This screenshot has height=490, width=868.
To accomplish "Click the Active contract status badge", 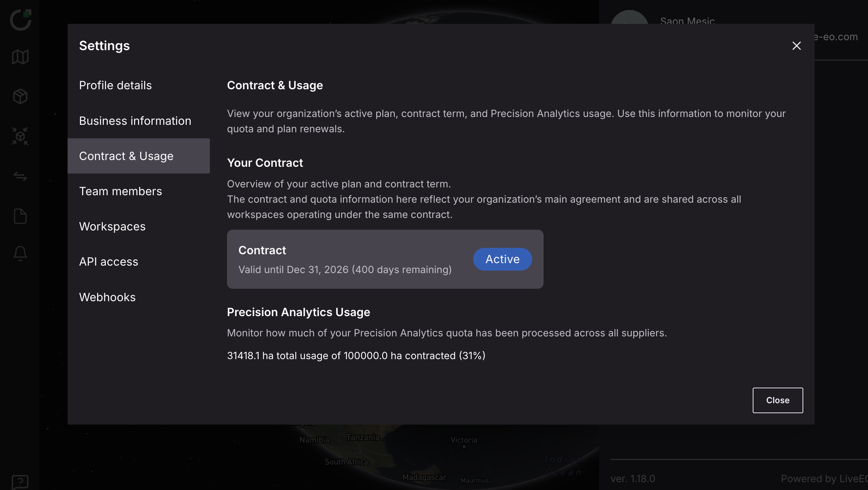I will (502, 259).
